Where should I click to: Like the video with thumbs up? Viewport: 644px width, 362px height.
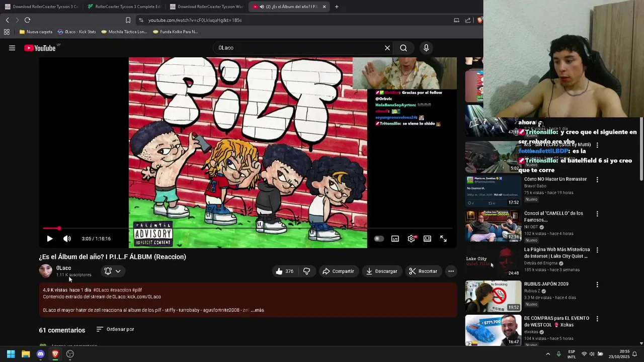tap(285, 271)
